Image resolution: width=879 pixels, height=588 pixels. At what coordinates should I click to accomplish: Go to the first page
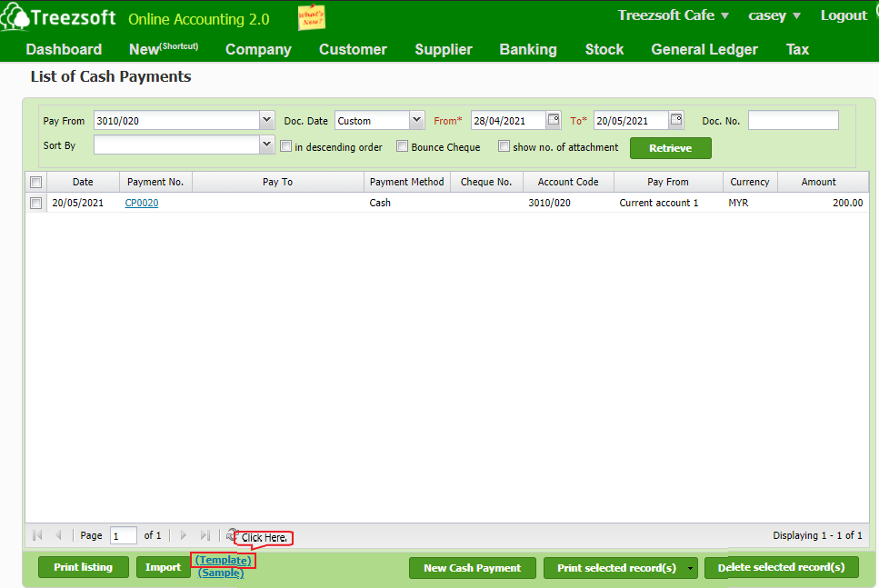(37, 535)
